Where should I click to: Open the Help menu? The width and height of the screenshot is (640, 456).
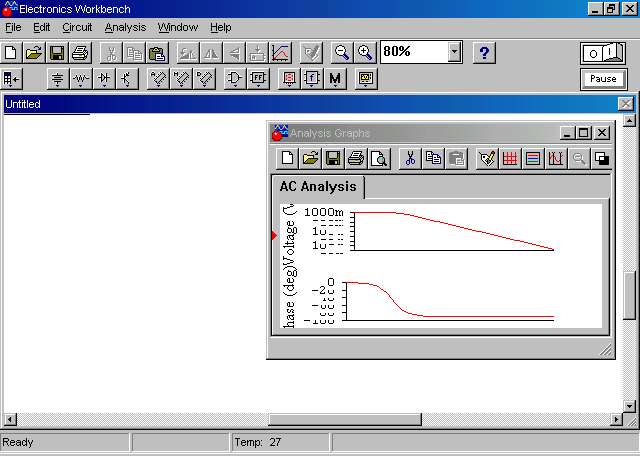click(221, 27)
